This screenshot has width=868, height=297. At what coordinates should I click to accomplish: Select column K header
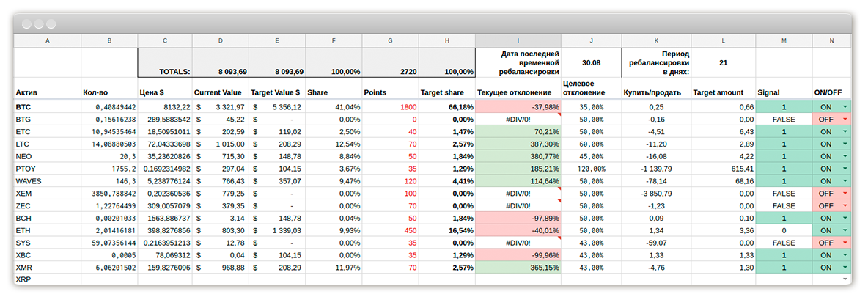click(656, 41)
